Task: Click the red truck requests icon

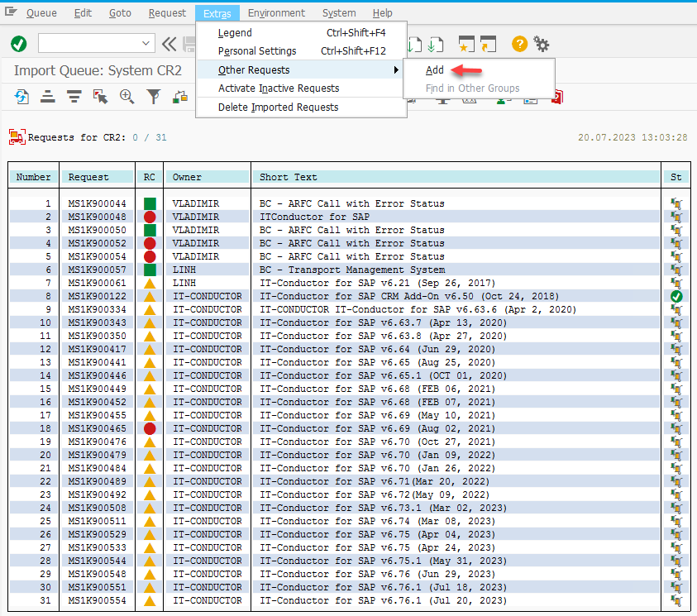Action: [17, 137]
